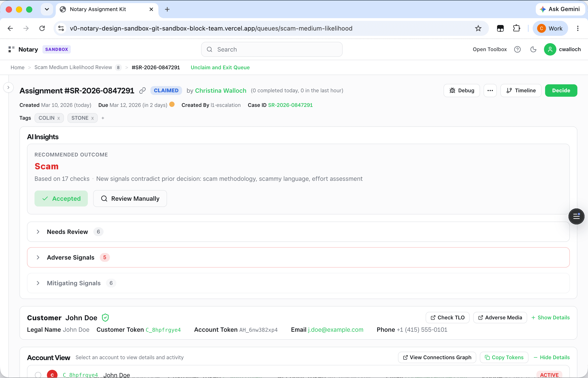Open the Debug panel
Screen dimensions: 588x378
click(x=461, y=91)
